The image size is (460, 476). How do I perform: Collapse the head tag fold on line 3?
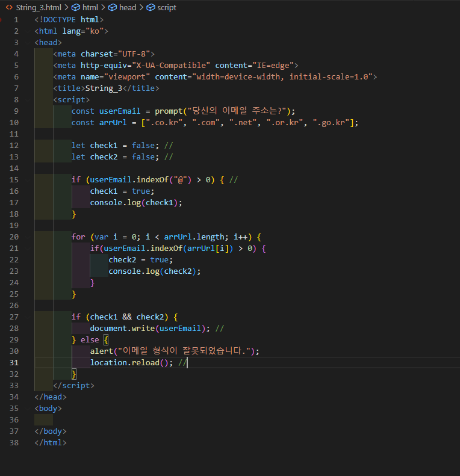tap(28, 43)
